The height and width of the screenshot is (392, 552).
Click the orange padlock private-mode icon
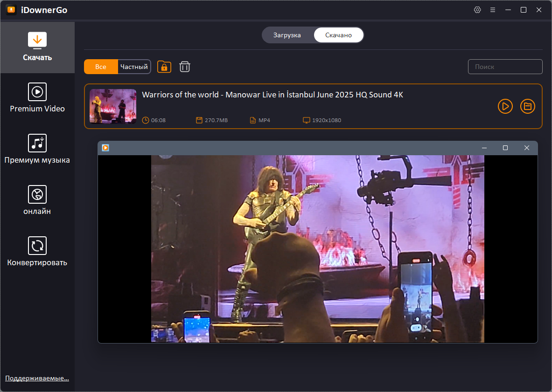point(164,67)
